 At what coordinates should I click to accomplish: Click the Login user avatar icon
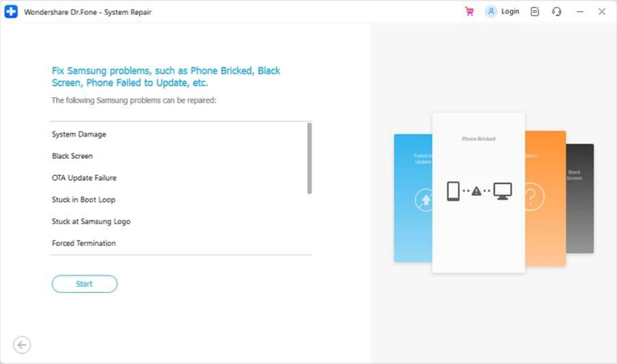pos(491,12)
